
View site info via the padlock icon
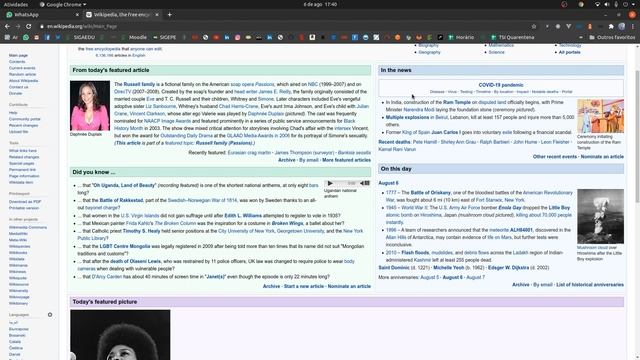(42, 26)
